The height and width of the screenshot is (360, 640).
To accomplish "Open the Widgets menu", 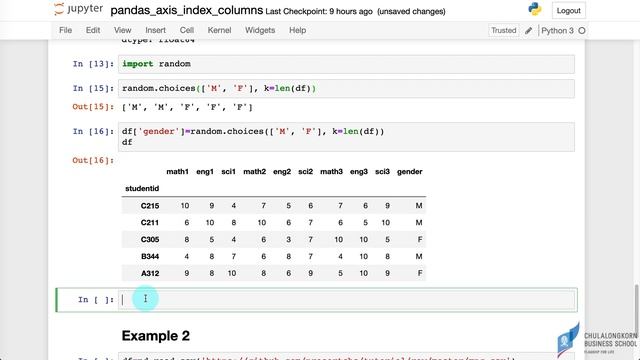I will tap(260, 30).
